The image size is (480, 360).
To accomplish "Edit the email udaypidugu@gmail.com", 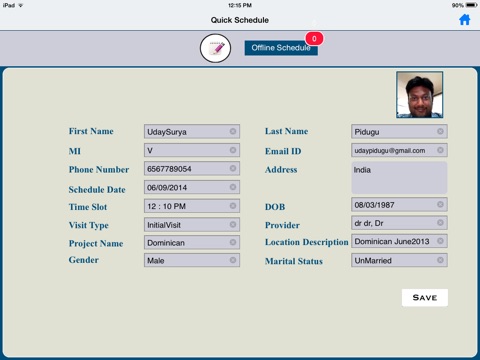I will point(399,150).
